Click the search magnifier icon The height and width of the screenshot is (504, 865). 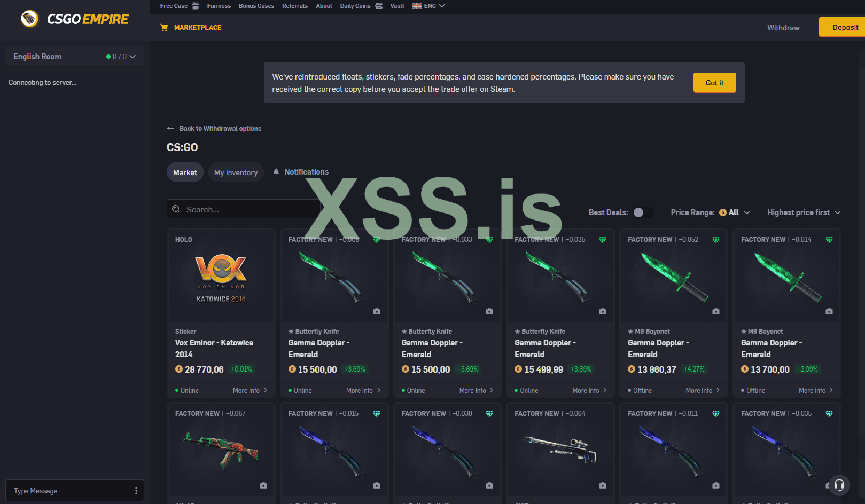[x=176, y=209]
